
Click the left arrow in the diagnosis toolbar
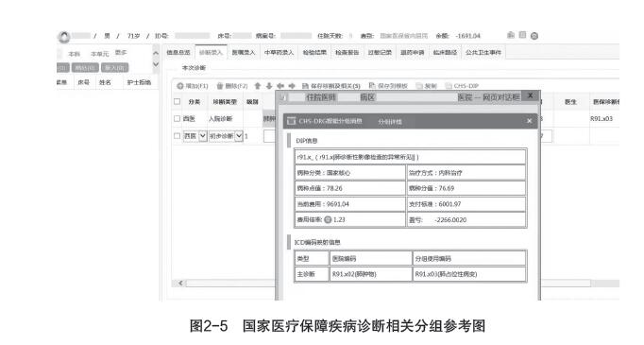(280, 85)
